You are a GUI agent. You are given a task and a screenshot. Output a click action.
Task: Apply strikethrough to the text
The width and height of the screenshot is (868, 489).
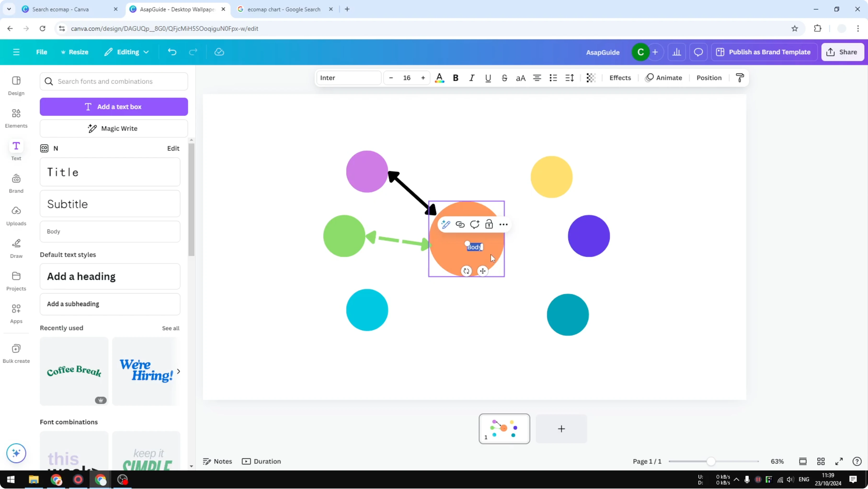click(504, 78)
